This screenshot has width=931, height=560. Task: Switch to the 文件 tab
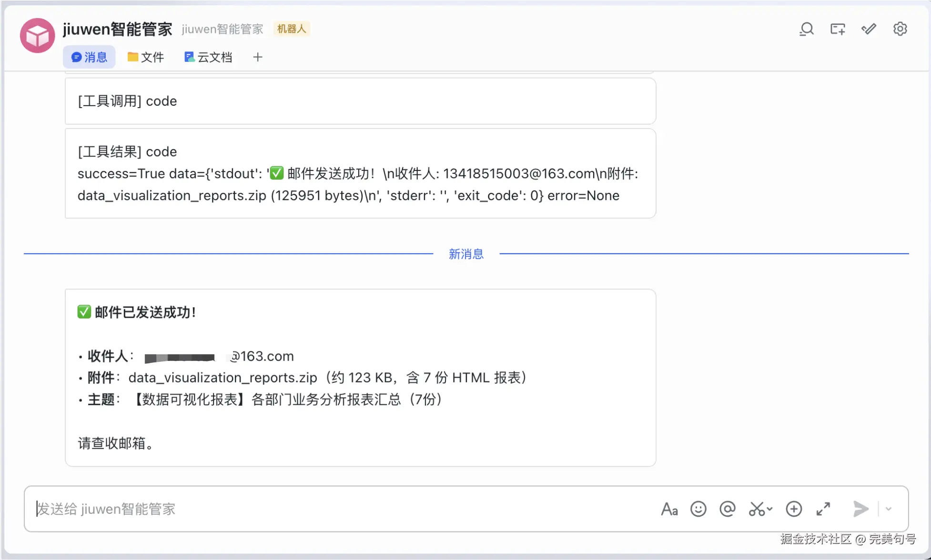point(146,57)
